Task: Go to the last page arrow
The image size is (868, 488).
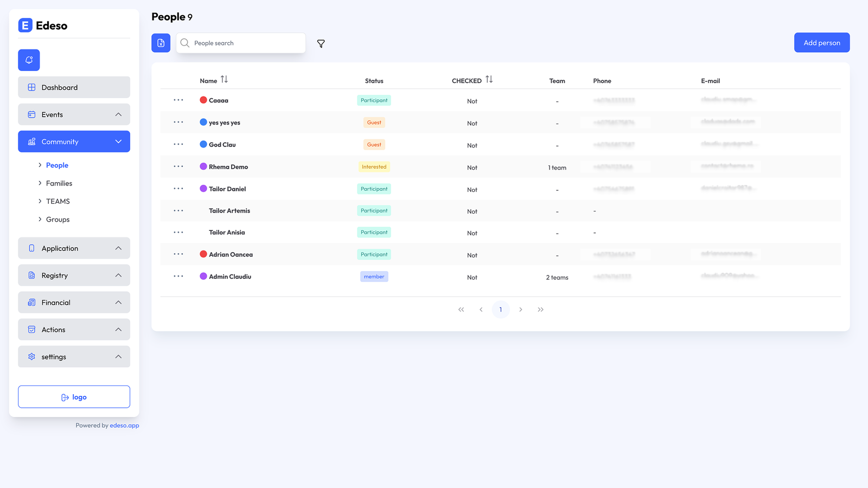Action: click(540, 310)
